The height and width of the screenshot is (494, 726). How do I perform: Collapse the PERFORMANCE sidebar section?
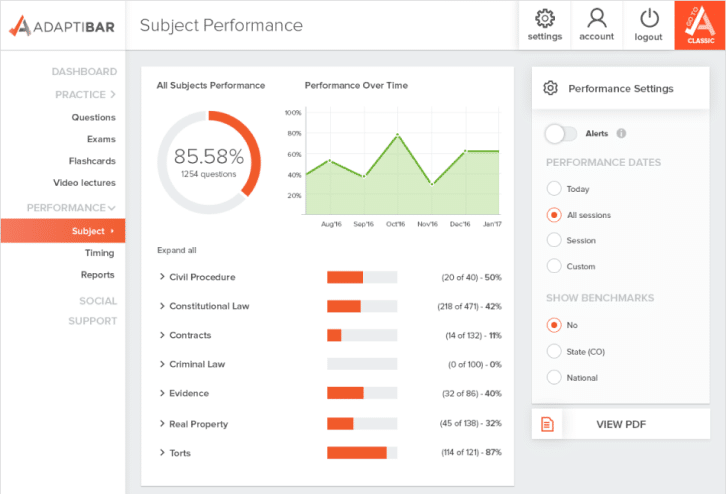coord(71,208)
